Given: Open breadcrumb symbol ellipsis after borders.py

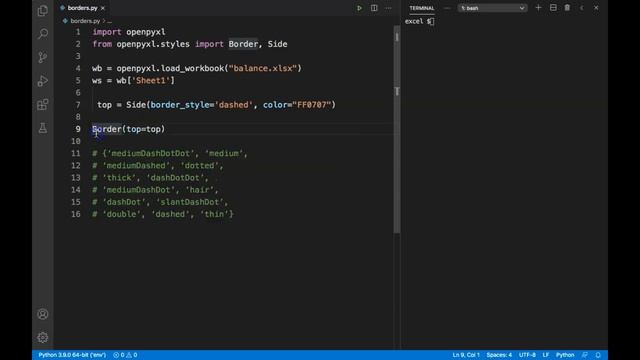Looking at the screenshot, I should click(109, 21).
